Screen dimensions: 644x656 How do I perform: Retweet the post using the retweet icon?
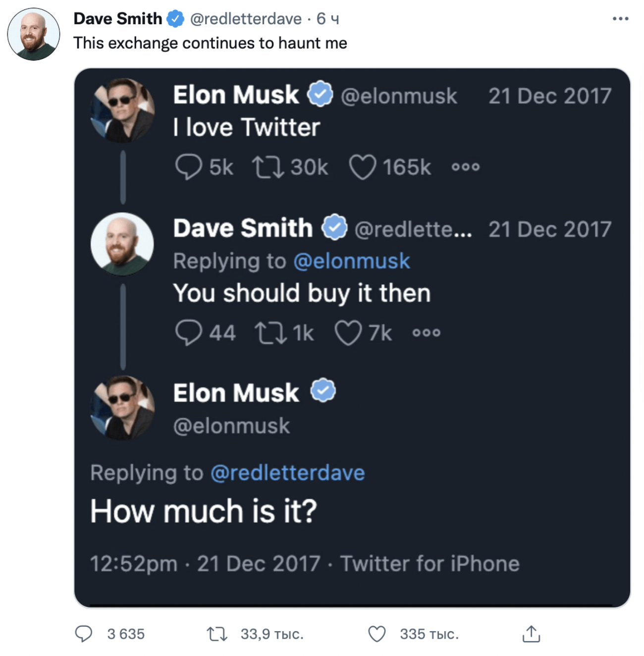coord(216,634)
